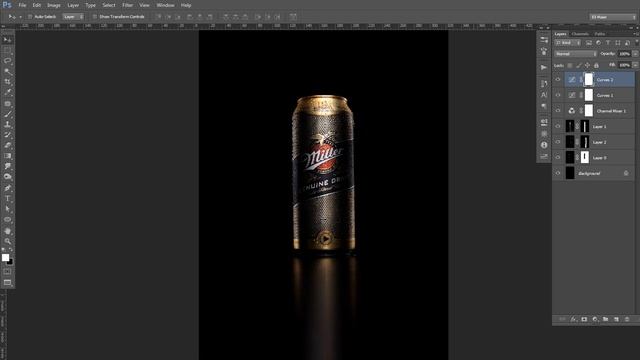Select the Zoom tool
640x360 pixels.
coord(7,241)
